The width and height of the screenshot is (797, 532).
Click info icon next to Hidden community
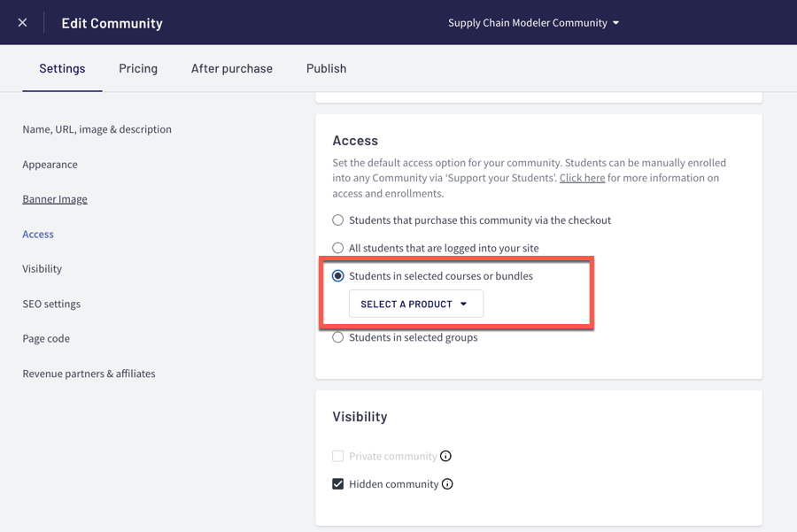[447, 484]
